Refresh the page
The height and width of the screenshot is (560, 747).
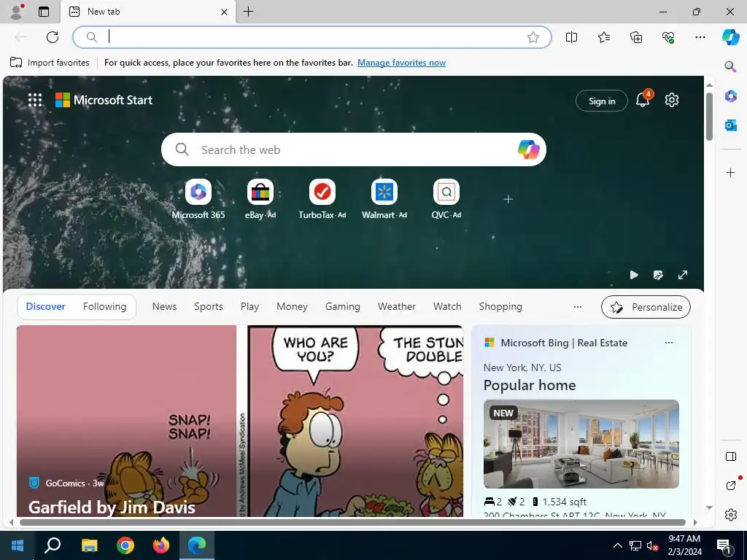click(x=53, y=37)
